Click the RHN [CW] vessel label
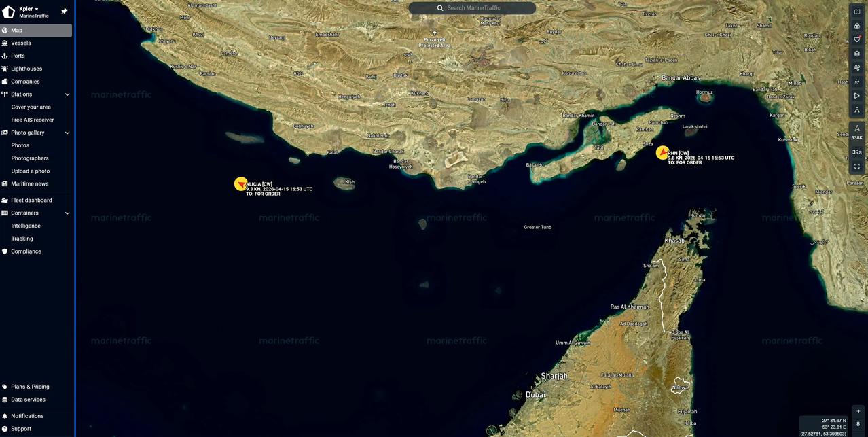This screenshot has height=437, width=868. pos(679,153)
